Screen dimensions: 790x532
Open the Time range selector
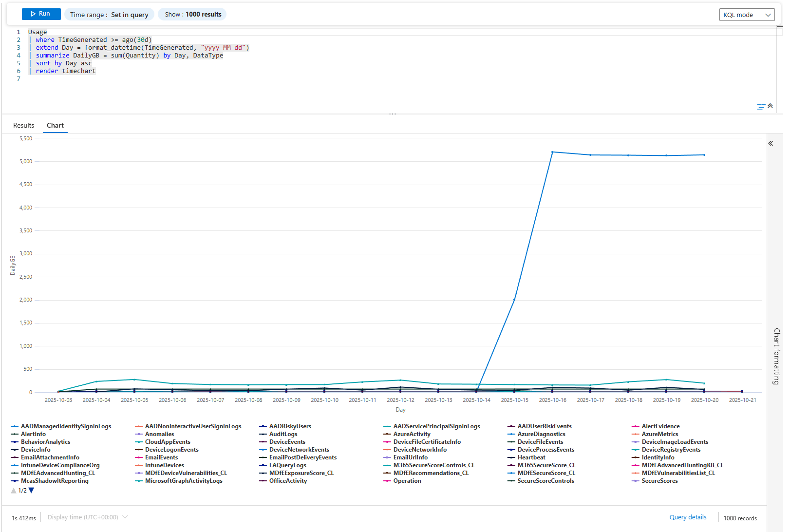109,15
